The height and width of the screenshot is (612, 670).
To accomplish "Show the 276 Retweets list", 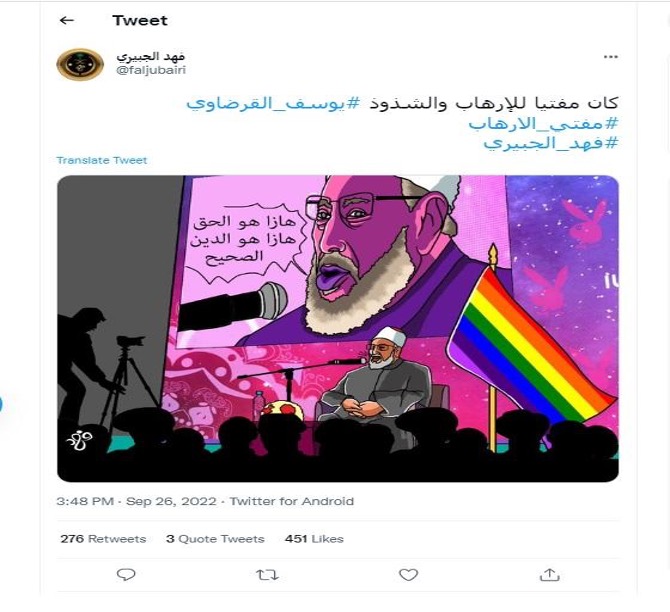I will pos(103,539).
